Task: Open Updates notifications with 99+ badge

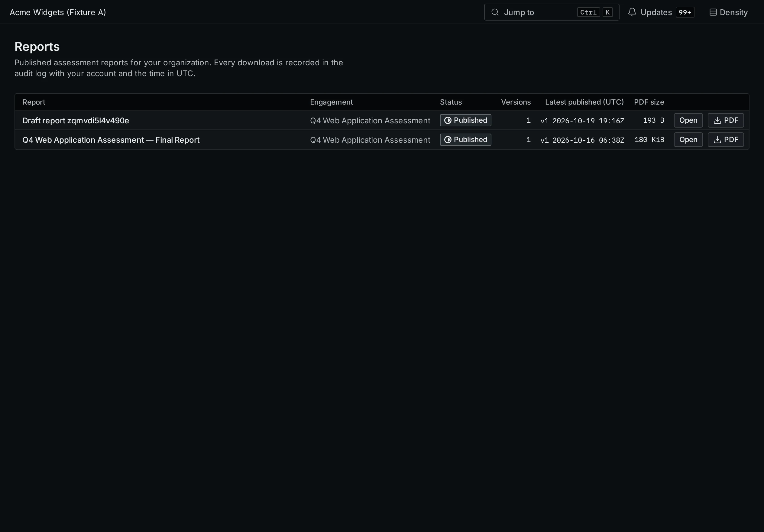Action: (x=661, y=12)
